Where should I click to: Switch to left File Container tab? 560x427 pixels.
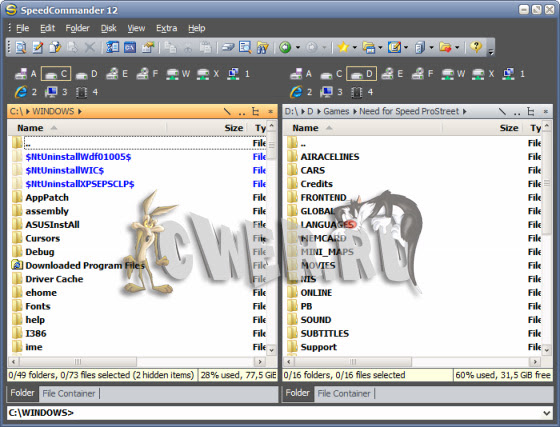[69, 393]
